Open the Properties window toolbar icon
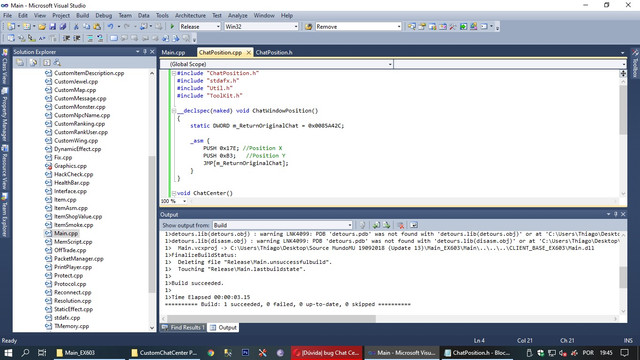Screen dimensions: 640x360 (422, 27)
